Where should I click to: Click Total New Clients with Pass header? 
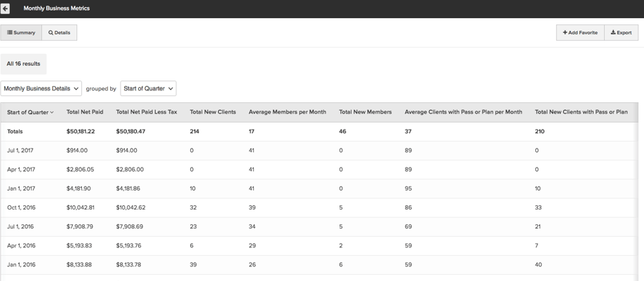[x=581, y=112]
